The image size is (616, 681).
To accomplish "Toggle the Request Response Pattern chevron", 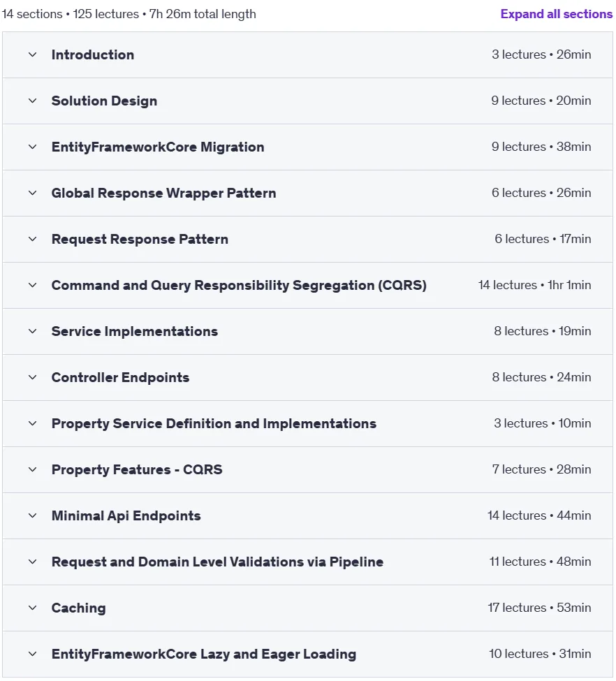I will click(x=33, y=239).
